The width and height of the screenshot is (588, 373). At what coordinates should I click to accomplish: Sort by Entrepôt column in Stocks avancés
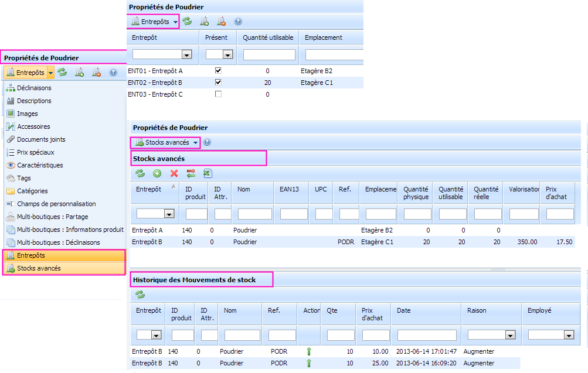[155, 193]
